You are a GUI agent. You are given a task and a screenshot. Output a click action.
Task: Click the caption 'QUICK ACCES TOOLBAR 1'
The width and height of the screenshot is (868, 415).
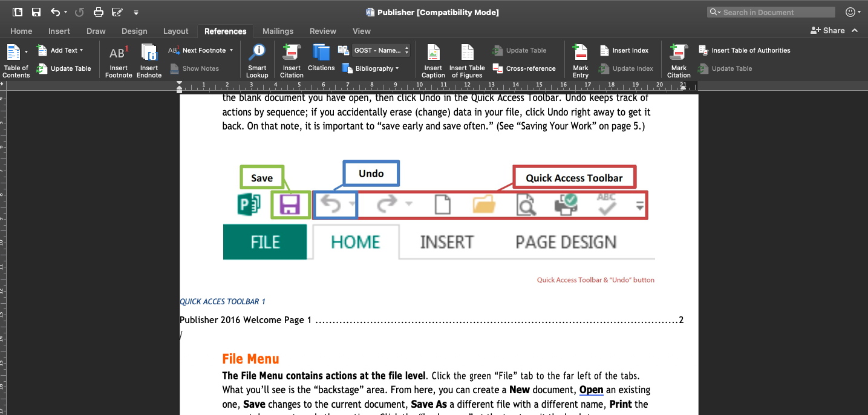[x=223, y=301]
